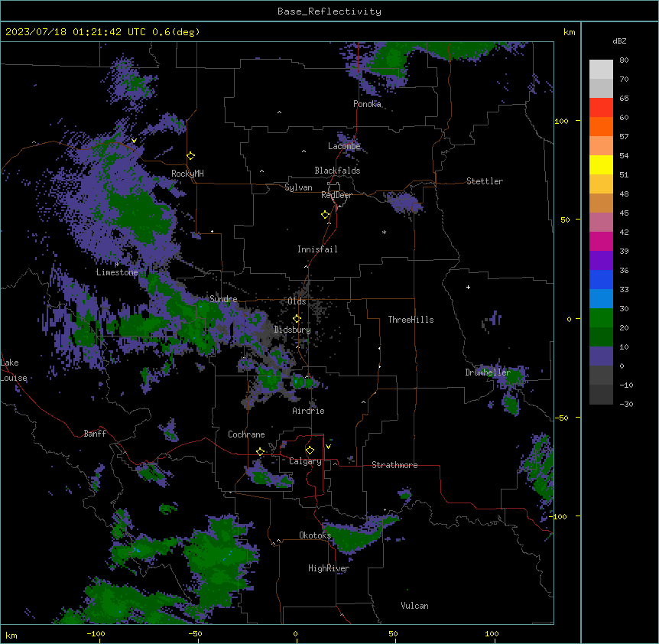Pick the magenta 42 dBZ color swatch

click(601, 241)
